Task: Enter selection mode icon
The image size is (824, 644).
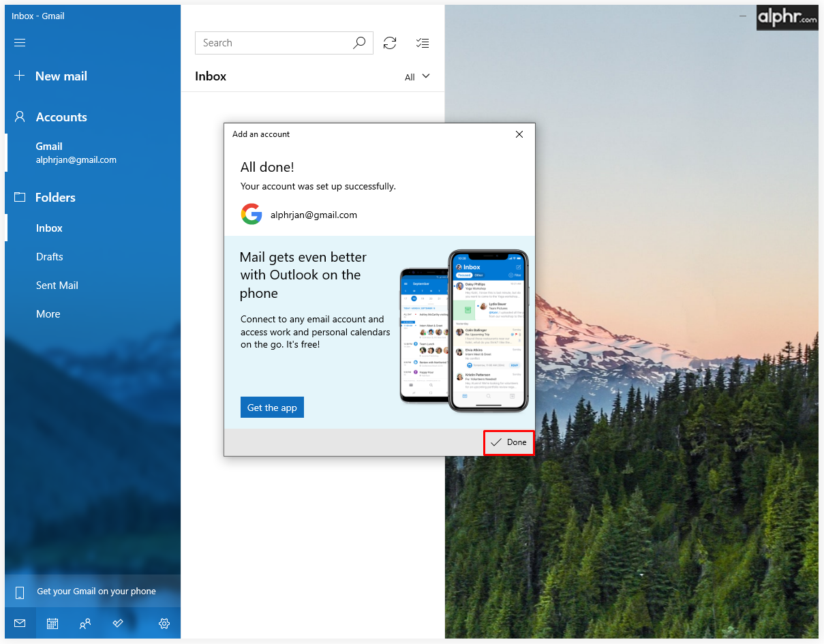Action: click(423, 43)
